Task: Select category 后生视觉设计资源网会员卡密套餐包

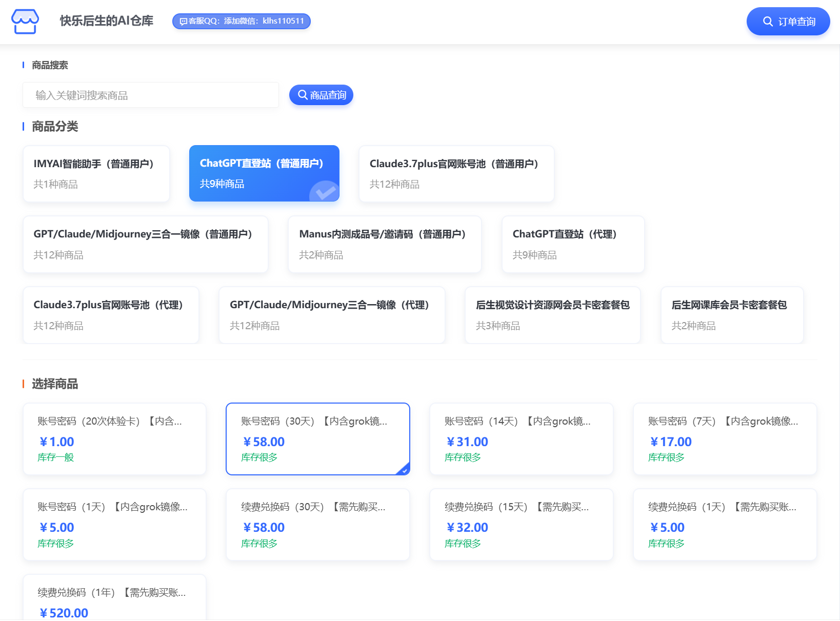Action: [553, 315]
